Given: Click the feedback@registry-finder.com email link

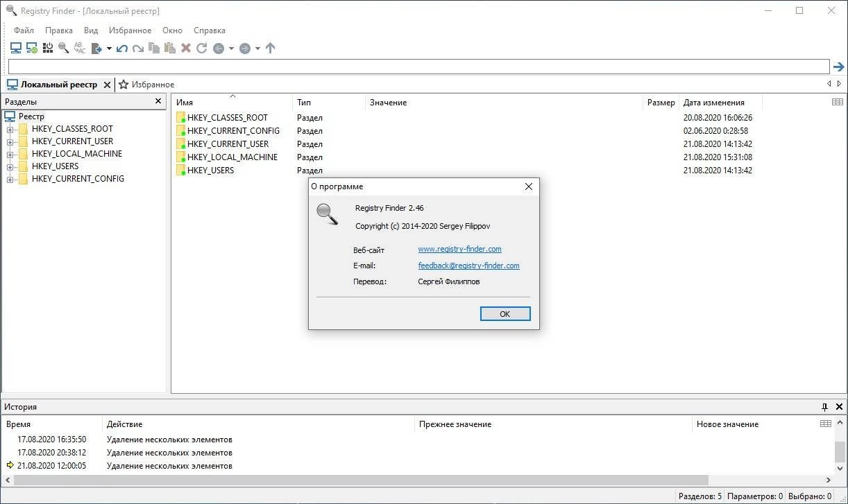Looking at the screenshot, I should click(x=468, y=266).
